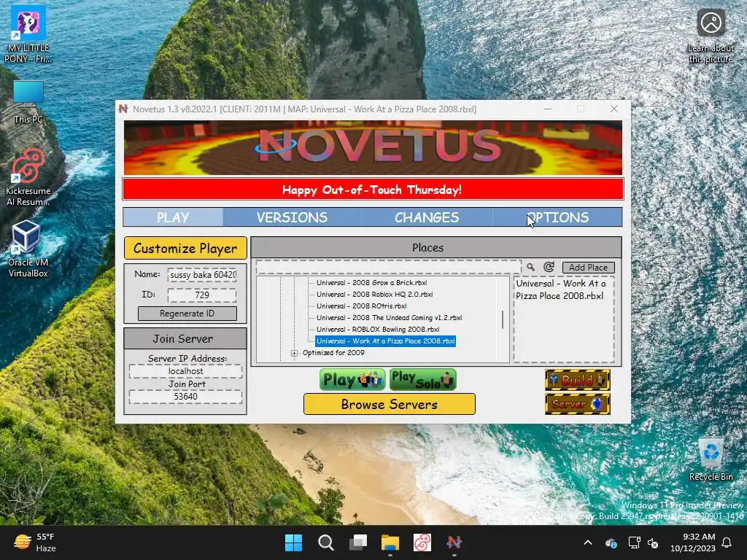This screenshot has height=560, width=747.
Task: Click the place description text box
Action: pyautogui.click(x=564, y=320)
